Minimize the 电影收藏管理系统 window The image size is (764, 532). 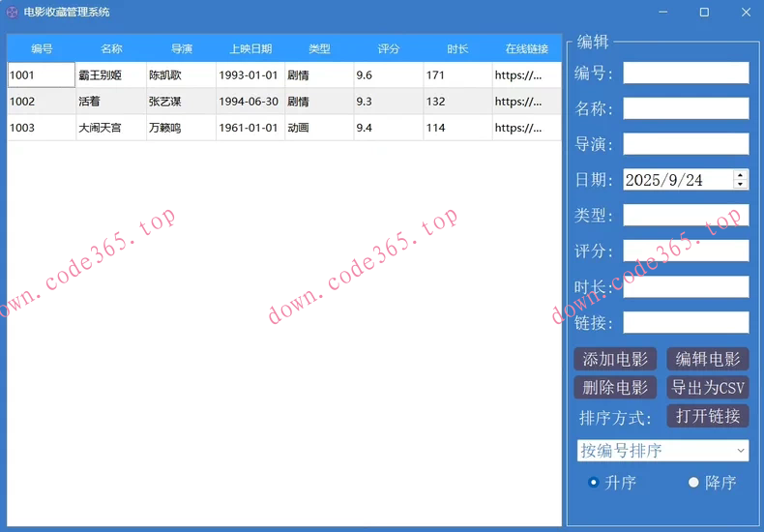pos(662,13)
